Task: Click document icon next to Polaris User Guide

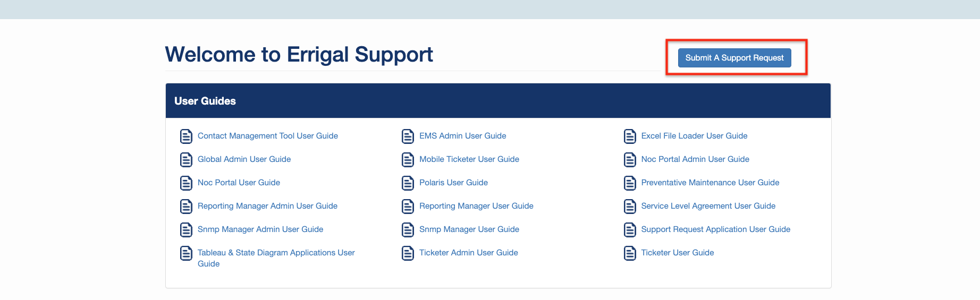Action: [x=408, y=183]
